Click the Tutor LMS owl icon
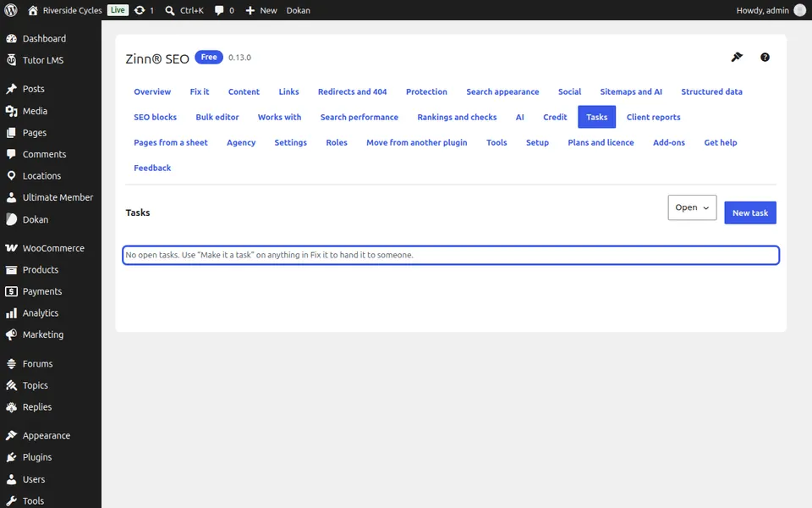This screenshot has width=812, height=508. pyautogui.click(x=11, y=60)
